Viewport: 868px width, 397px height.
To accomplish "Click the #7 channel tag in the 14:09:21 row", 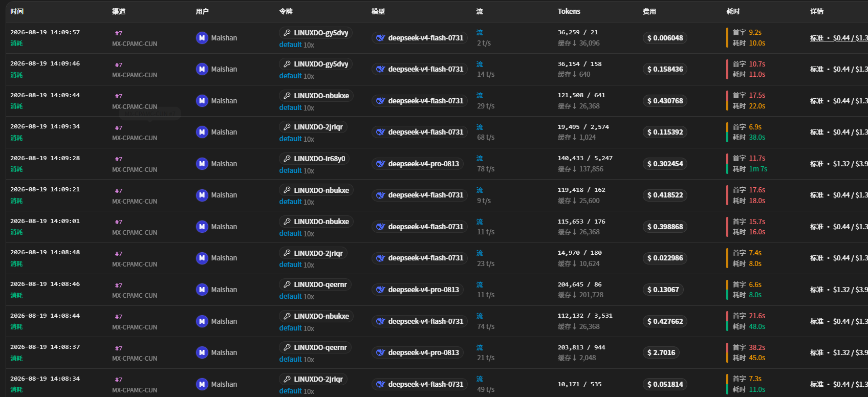I will pyautogui.click(x=119, y=191).
